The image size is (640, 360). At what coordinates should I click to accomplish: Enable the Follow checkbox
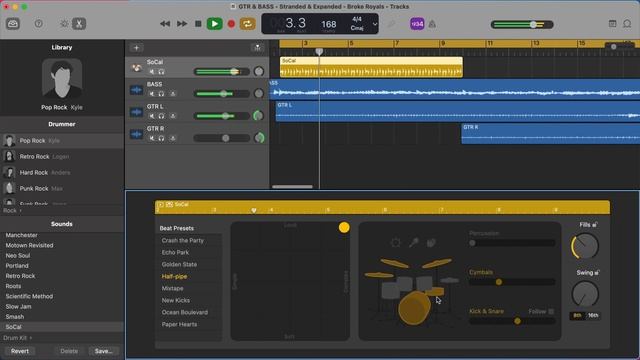coord(551,311)
